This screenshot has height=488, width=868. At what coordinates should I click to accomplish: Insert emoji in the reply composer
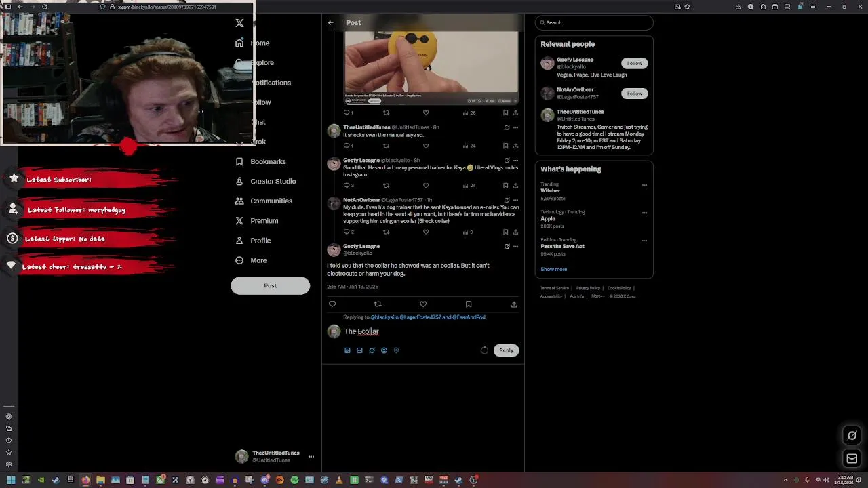(x=384, y=350)
